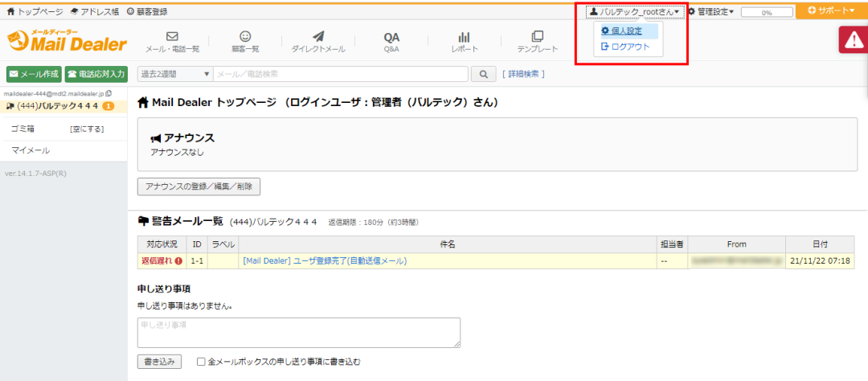Open the 管理設定 dropdown menu
Screen dimensions: 868x381
(710, 11)
